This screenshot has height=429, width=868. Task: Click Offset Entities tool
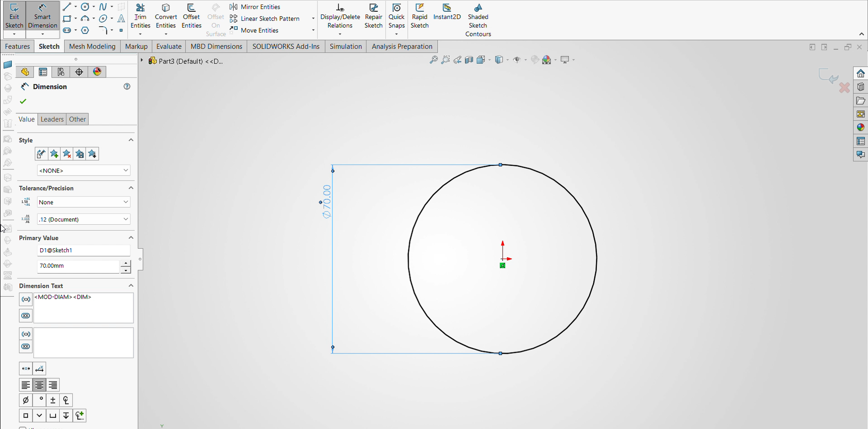click(191, 17)
